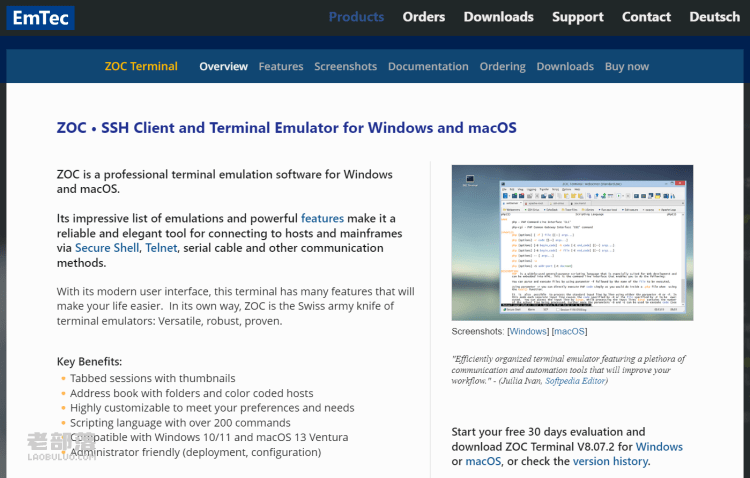Open the Support menu item
Viewport: 750px width, 478px height.
click(x=578, y=17)
